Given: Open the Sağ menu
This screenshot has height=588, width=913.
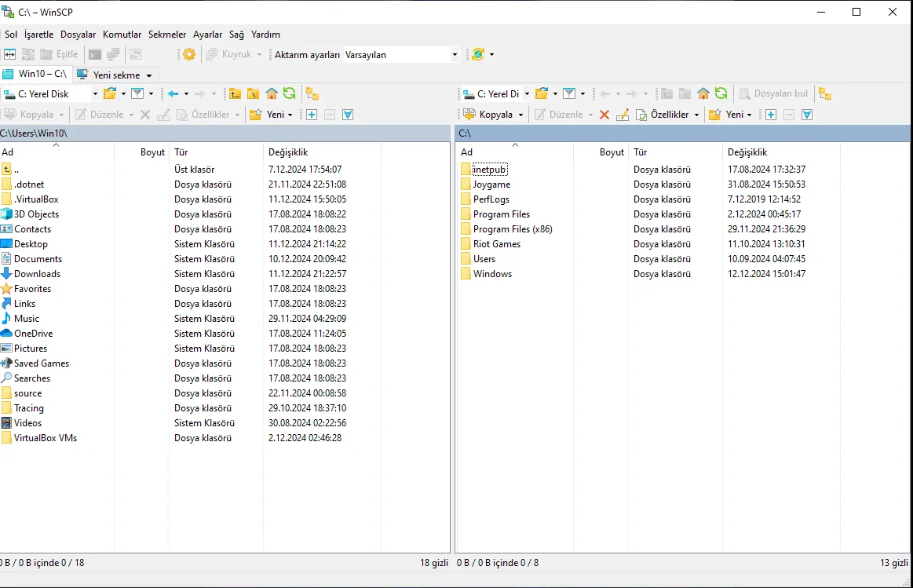Looking at the screenshot, I should (x=236, y=35).
